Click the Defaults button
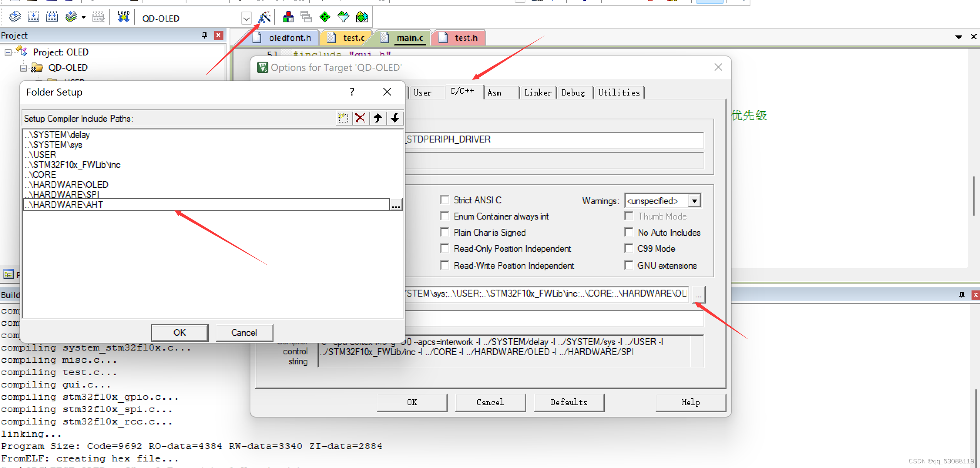Image resolution: width=980 pixels, height=468 pixels. pyautogui.click(x=569, y=402)
